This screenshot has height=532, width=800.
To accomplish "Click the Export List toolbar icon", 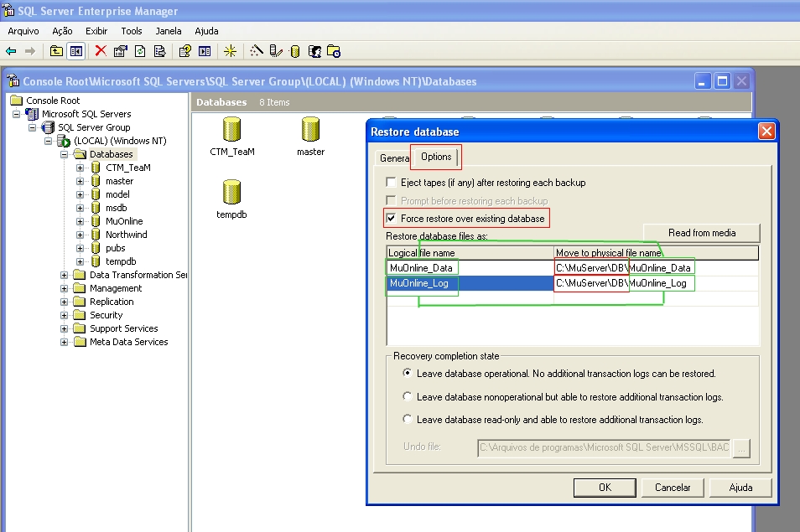I will tap(158, 51).
